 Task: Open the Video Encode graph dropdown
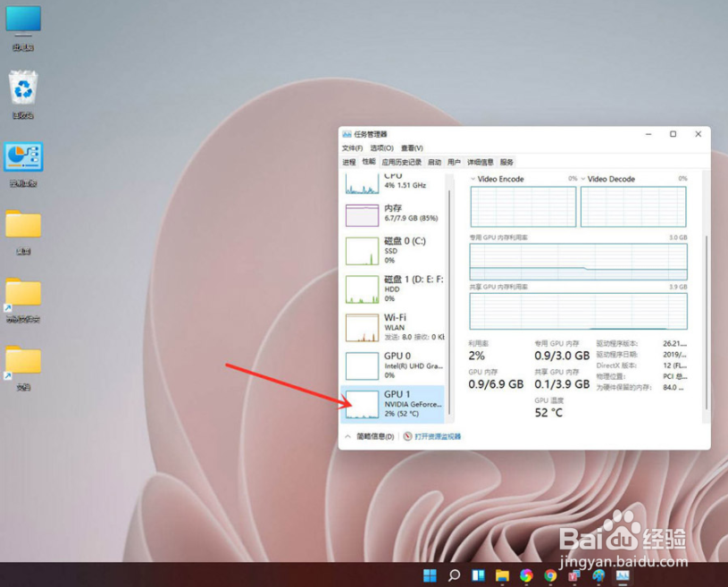tap(473, 179)
